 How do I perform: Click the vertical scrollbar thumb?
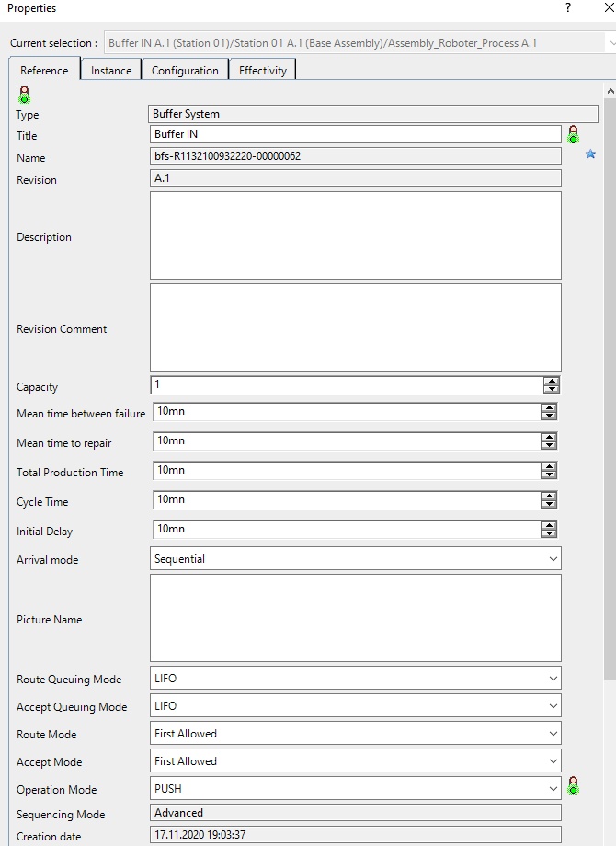point(610,388)
